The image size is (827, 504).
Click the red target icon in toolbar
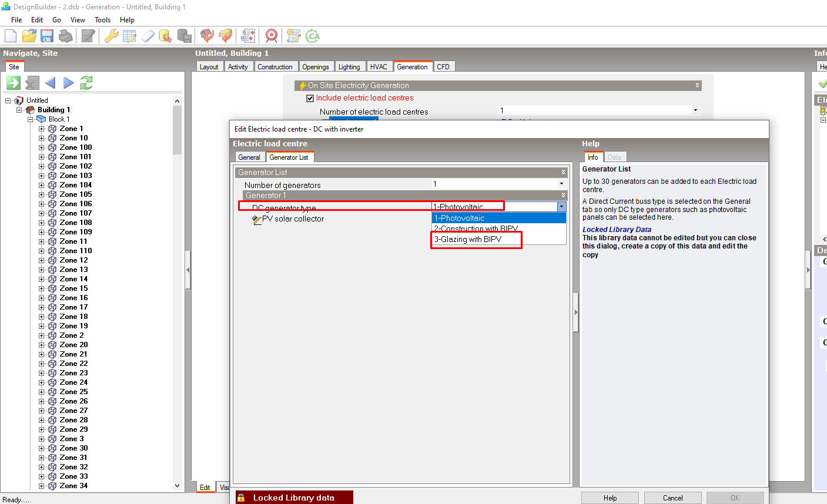tap(271, 36)
